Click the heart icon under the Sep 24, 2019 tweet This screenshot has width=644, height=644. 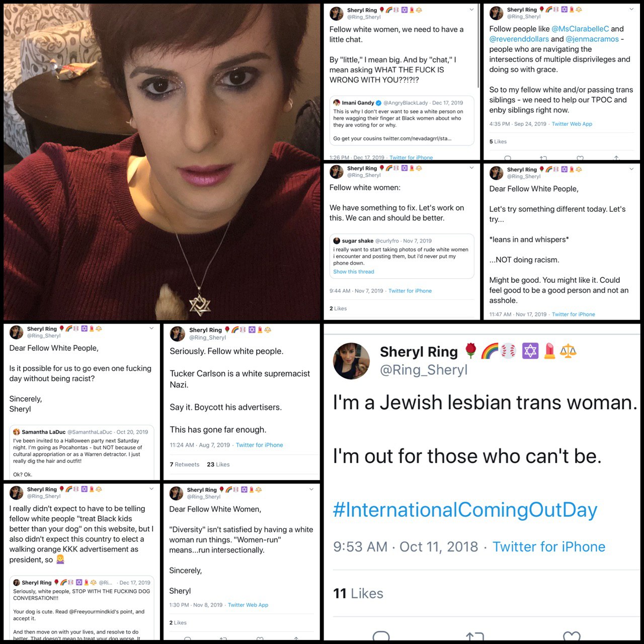click(580, 158)
